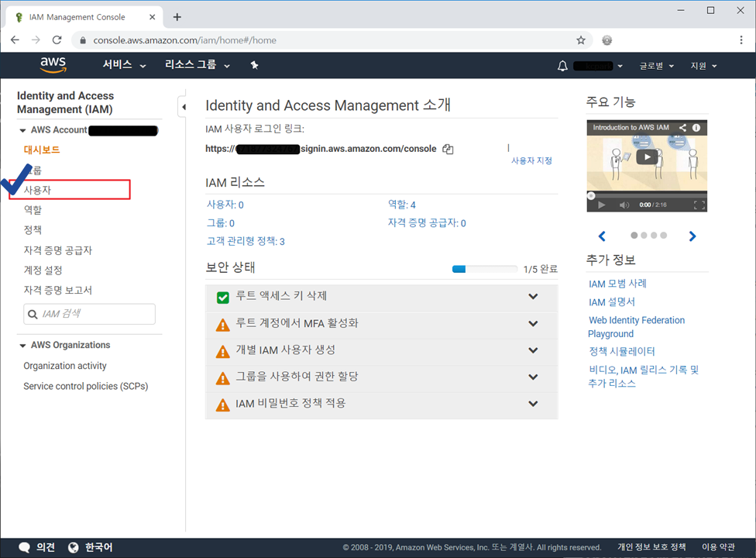
Task: Select 역할 in the sidebar
Action: [x=33, y=209]
